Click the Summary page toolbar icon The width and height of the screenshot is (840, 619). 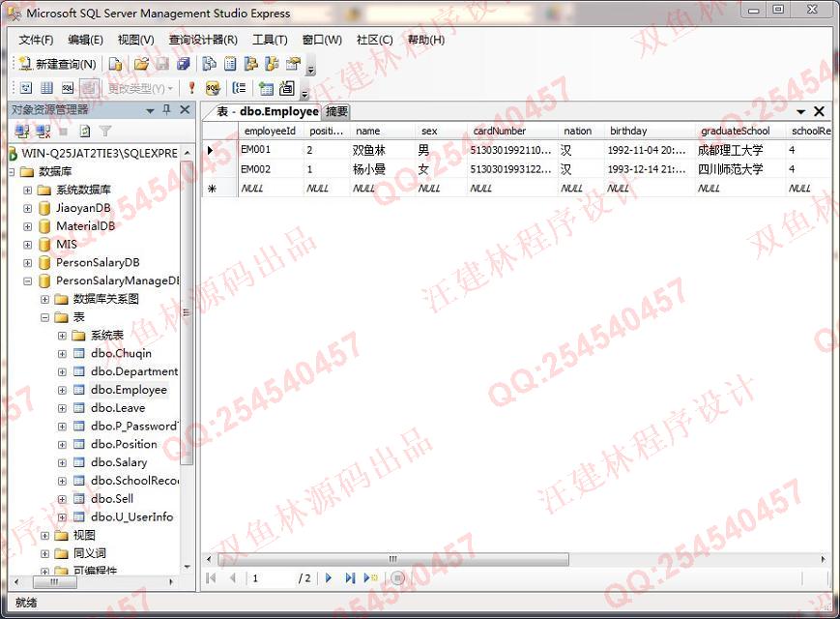pyautogui.click(x=230, y=64)
